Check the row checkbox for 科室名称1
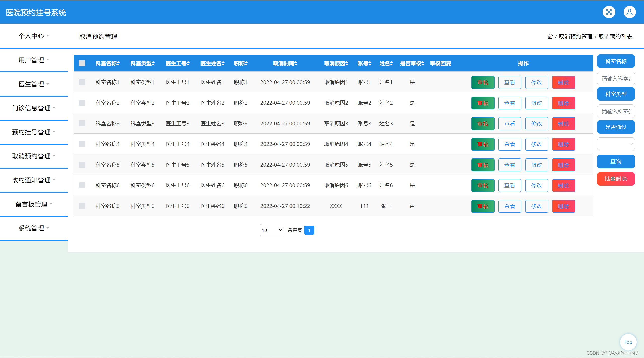This screenshot has height=358, width=644. click(x=82, y=82)
